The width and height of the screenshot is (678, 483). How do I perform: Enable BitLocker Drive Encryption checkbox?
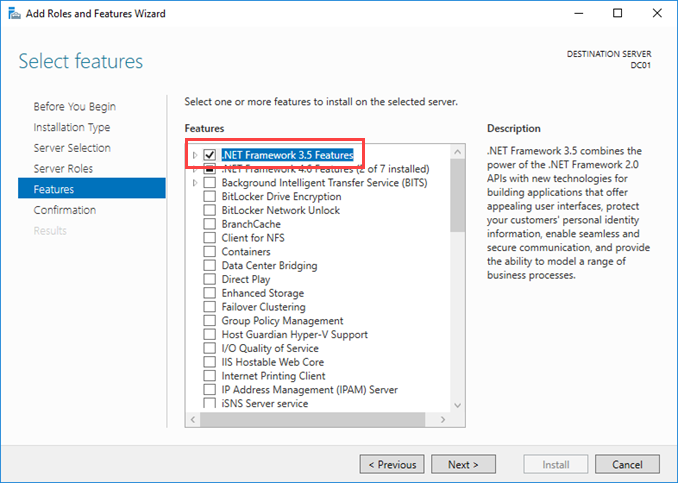coord(210,196)
